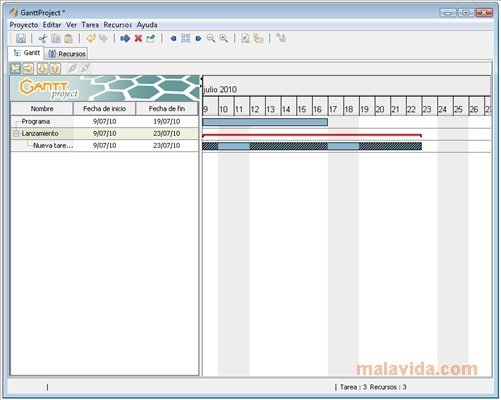Collapse the Lanzamiento task group
Image resolution: width=501 pixels, height=400 pixels.
coord(16,134)
